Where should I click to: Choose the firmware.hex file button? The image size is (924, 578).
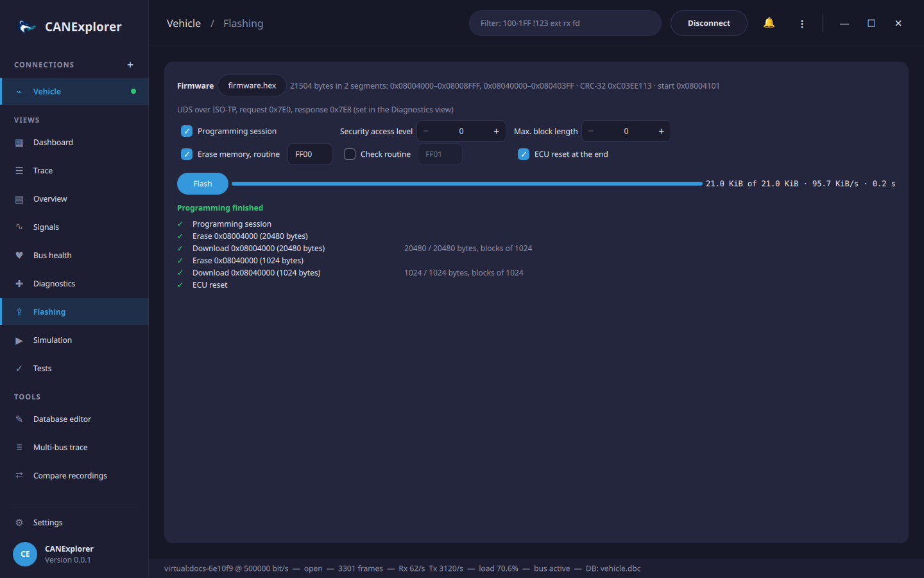coord(252,85)
